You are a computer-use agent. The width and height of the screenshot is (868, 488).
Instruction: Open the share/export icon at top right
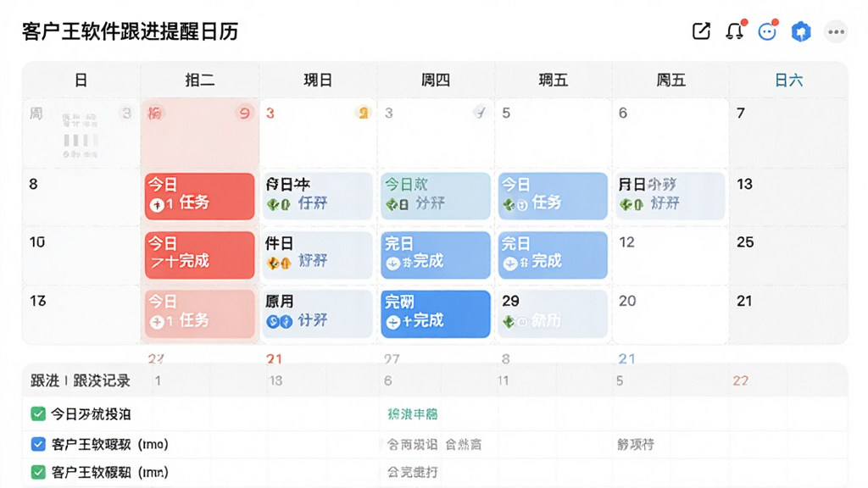coord(701,31)
